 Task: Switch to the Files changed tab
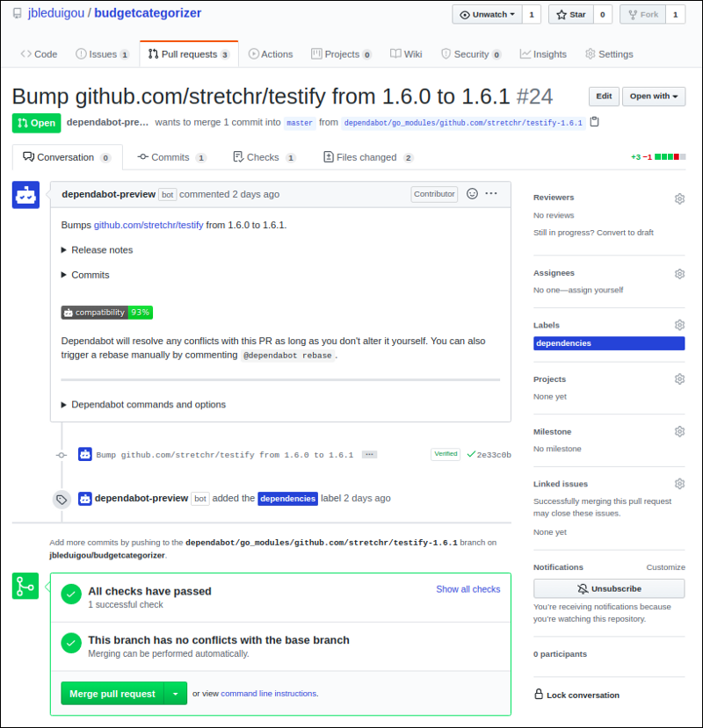[x=368, y=157]
